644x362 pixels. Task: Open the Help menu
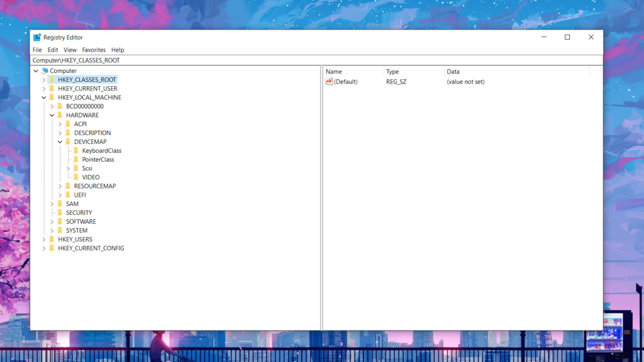tap(118, 50)
